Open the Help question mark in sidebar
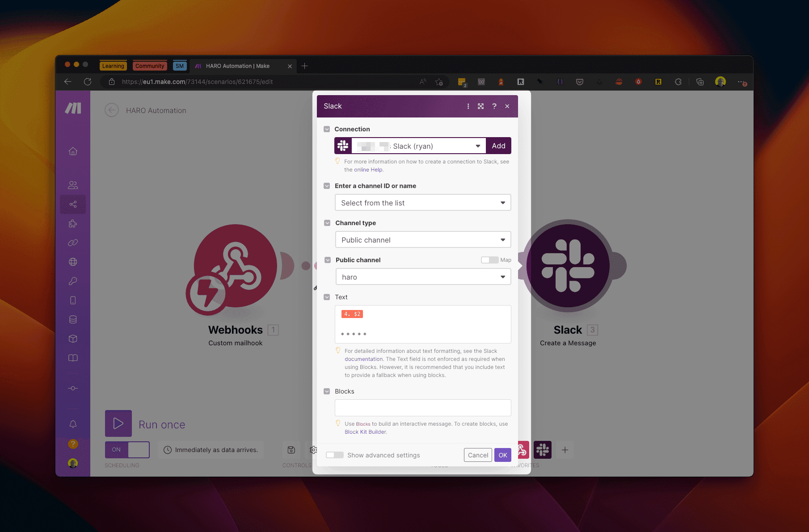 pyautogui.click(x=73, y=444)
